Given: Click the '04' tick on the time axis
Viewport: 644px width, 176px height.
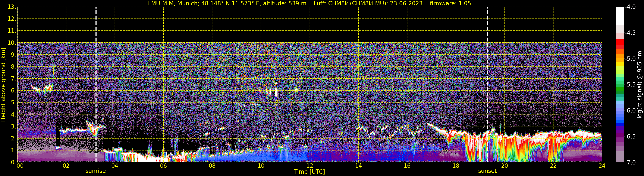Looking at the screenshot, I should (115, 166).
